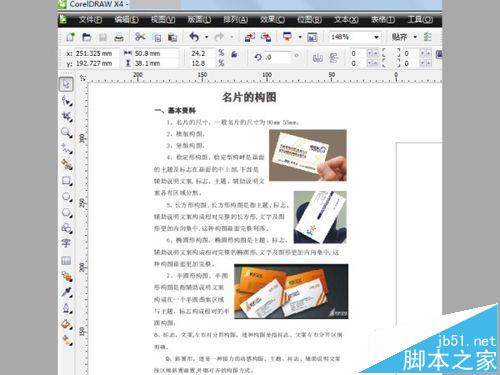
Task: Click the Open folder button
Action: tap(87, 37)
